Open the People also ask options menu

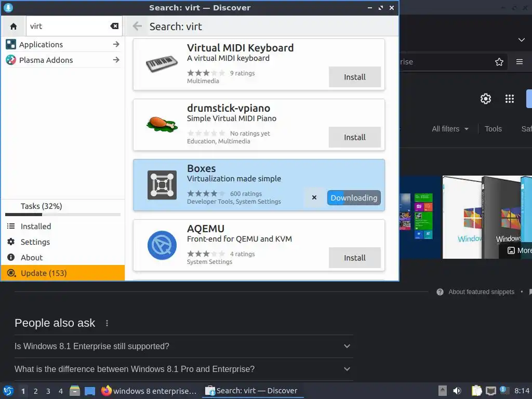tap(107, 323)
